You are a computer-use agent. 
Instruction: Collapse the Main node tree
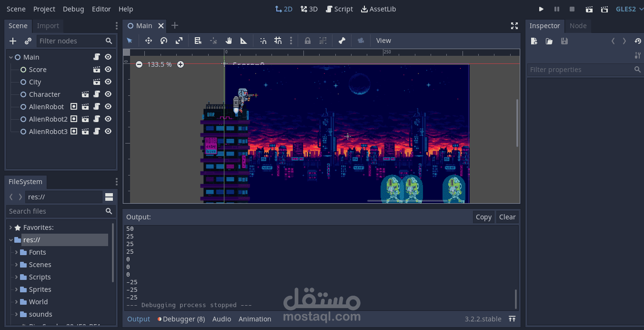tap(11, 57)
